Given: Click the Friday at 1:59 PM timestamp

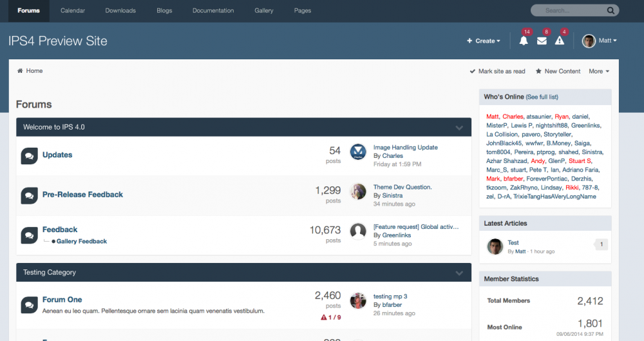Looking at the screenshot, I should coord(397,164).
